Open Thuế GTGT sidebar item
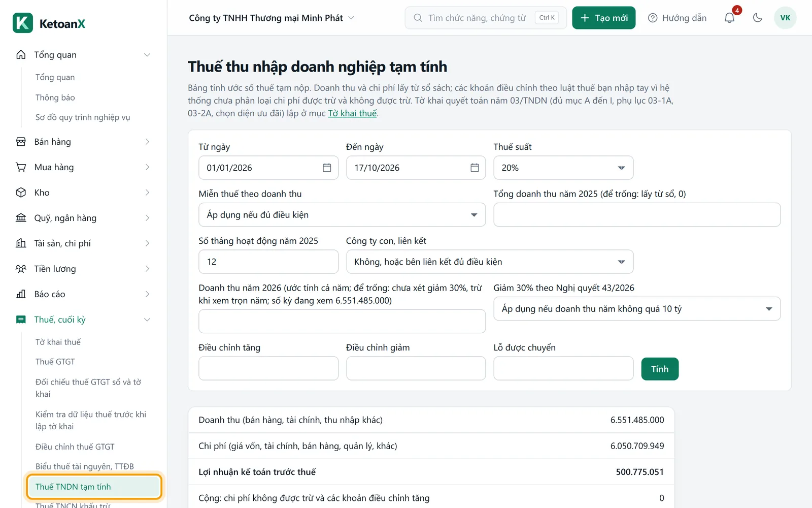 (55, 362)
